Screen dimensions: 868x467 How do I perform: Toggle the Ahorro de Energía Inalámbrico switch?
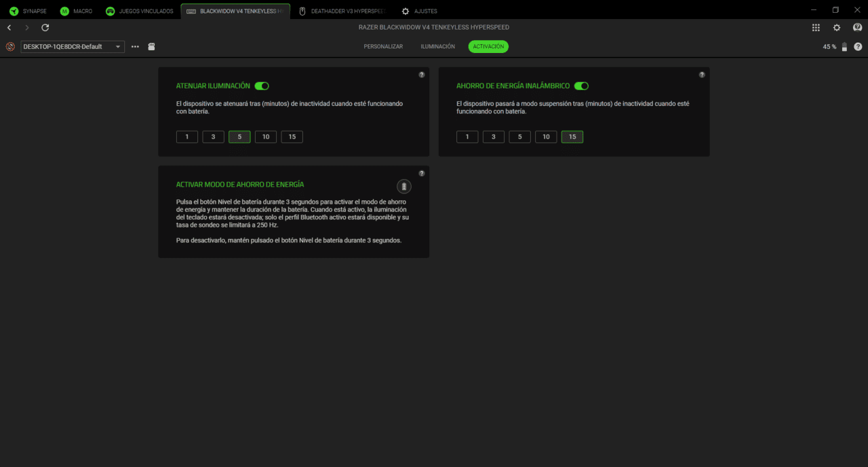click(x=581, y=86)
